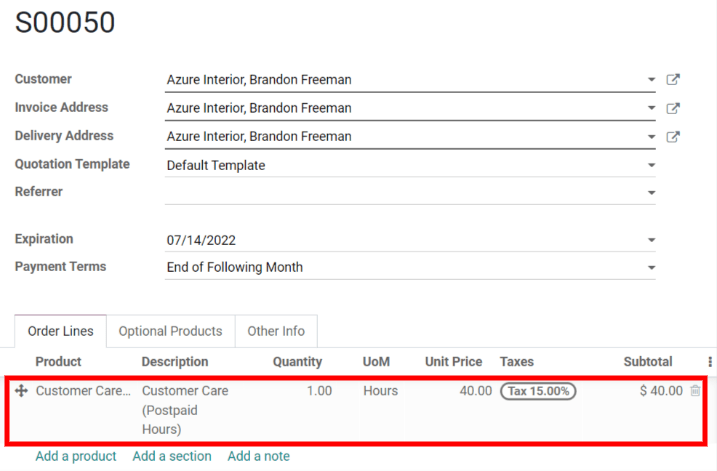Grab the drag handle on Customer Care line
The height and width of the screenshot is (471, 717).
tap(22, 391)
